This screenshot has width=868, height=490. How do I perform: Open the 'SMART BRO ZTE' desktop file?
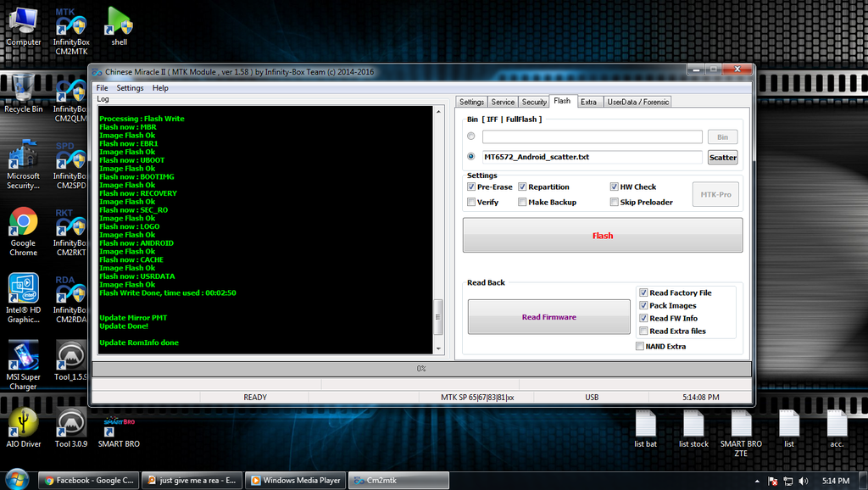click(741, 433)
